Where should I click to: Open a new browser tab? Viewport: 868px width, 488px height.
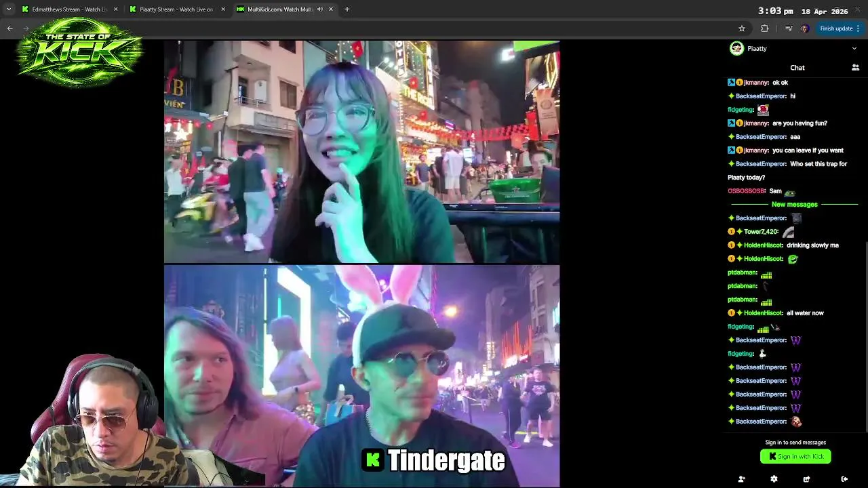pyautogui.click(x=347, y=9)
